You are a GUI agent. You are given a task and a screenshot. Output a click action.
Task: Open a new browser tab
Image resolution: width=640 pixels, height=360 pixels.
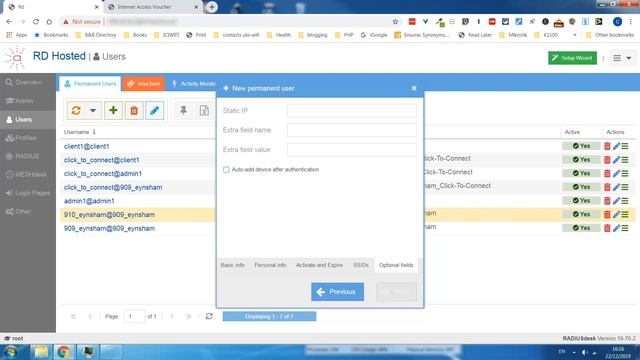pos(211,7)
